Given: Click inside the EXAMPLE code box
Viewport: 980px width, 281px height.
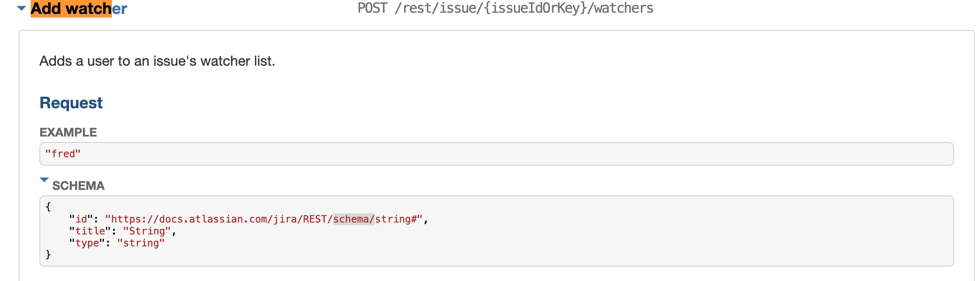Looking at the screenshot, I should tap(496, 154).
